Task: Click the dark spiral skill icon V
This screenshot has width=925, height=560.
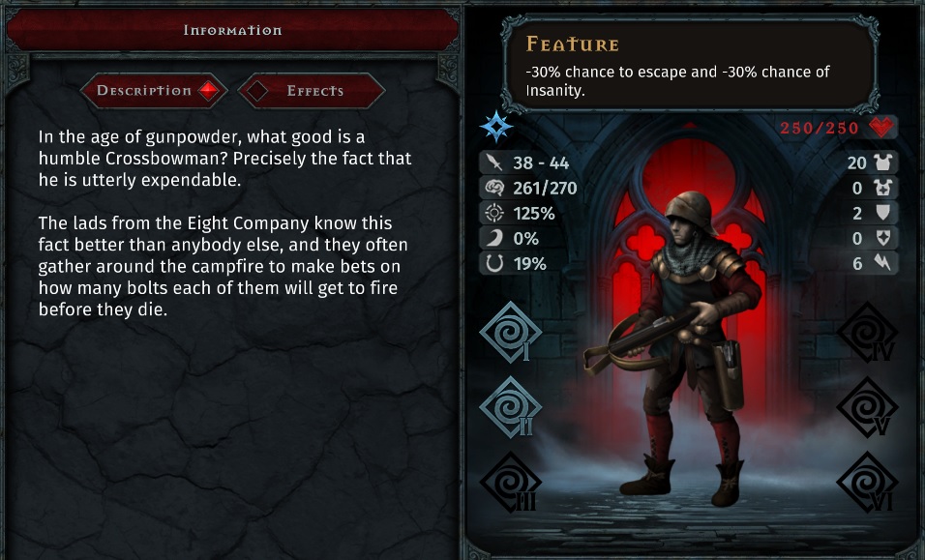Action: (x=868, y=407)
